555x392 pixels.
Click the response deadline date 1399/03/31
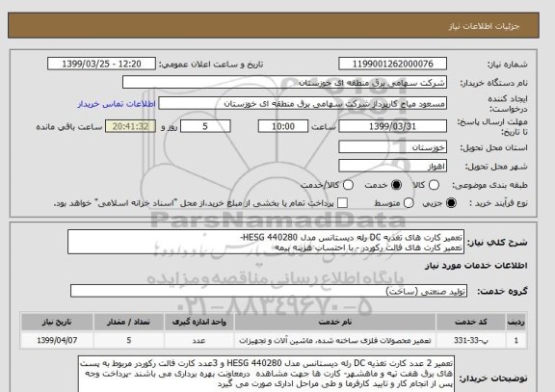point(392,126)
